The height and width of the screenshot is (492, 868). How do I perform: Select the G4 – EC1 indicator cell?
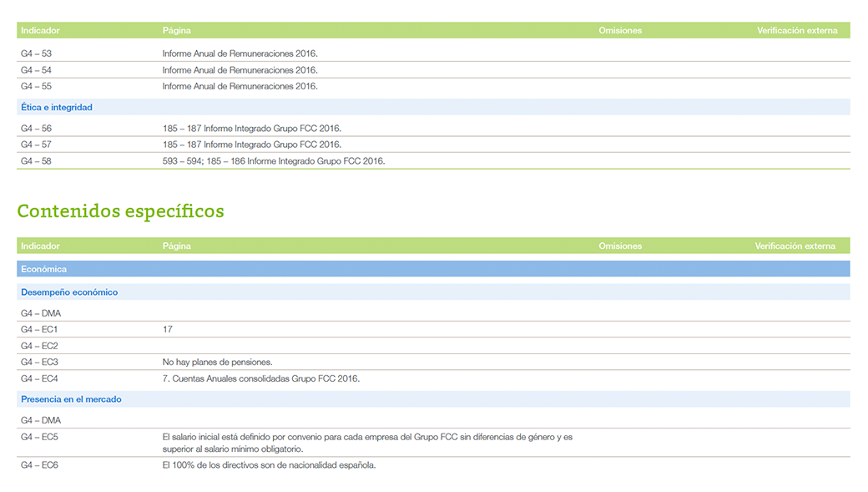[x=38, y=330]
